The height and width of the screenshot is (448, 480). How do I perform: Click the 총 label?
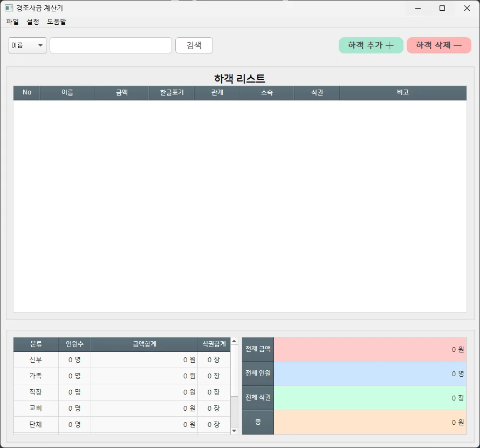tap(258, 422)
